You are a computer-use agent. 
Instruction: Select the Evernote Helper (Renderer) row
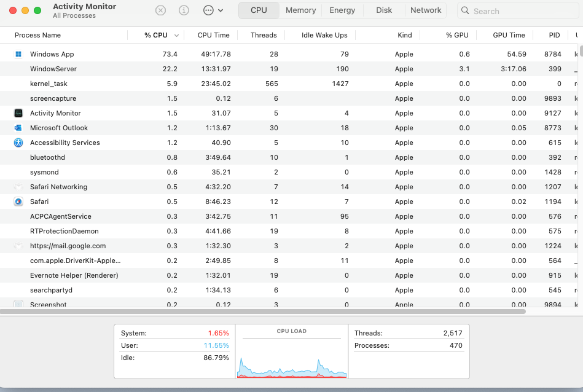click(289, 275)
